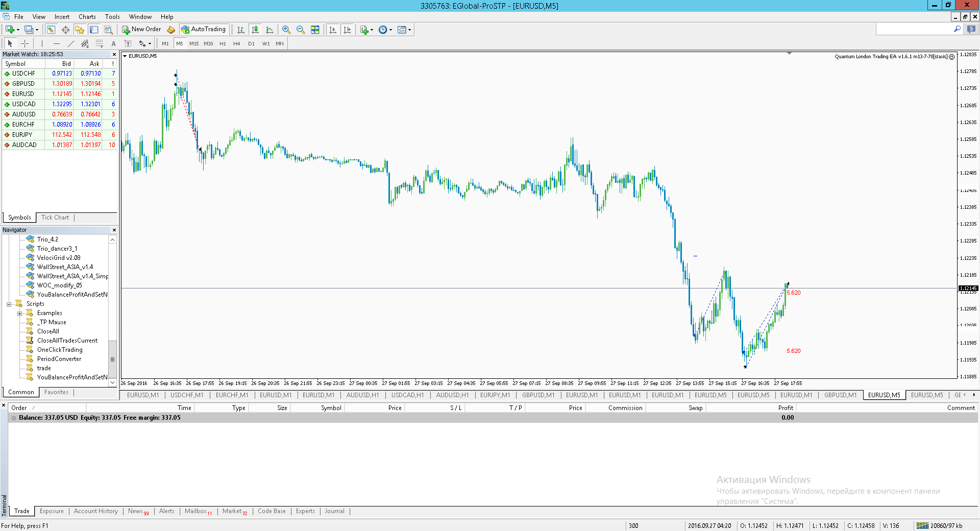Open the Charts menu
The image size is (980, 531).
point(87,17)
